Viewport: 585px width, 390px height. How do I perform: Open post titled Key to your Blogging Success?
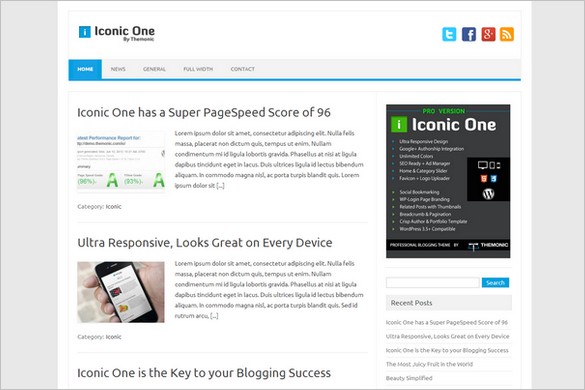point(204,373)
